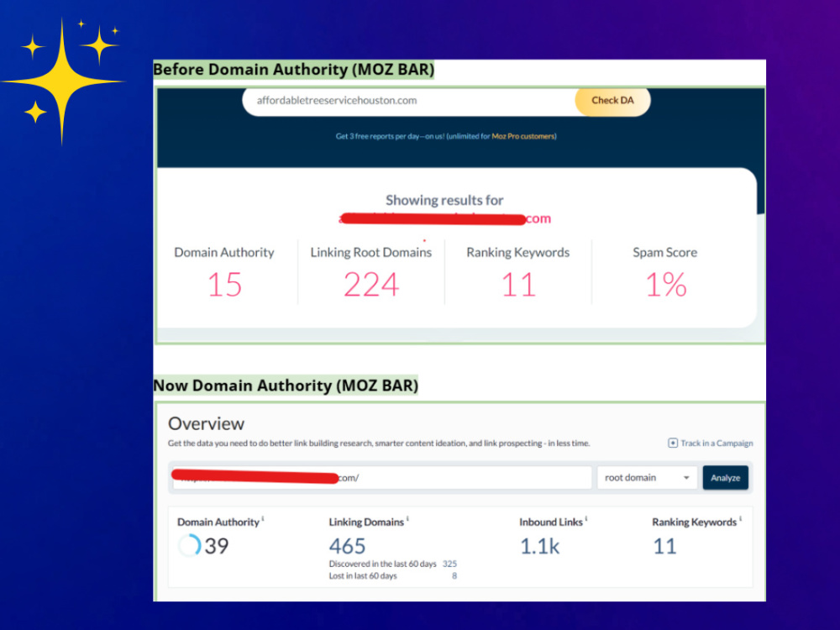Click the Domain Authority value 39
The width and height of the screenshot is (840, 630).
click(217, 547)
